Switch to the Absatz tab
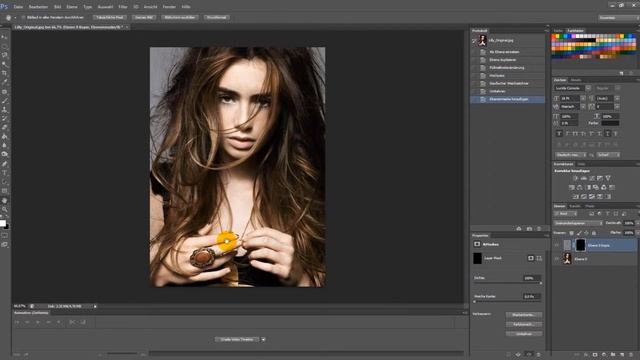Screen dimensions: 640x360 click(x=576, y=80)
